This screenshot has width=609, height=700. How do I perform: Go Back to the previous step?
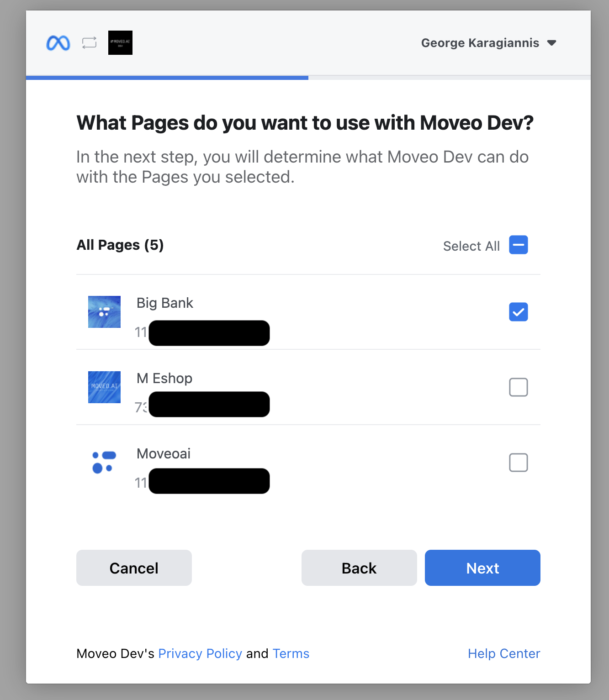coord(359,568)
